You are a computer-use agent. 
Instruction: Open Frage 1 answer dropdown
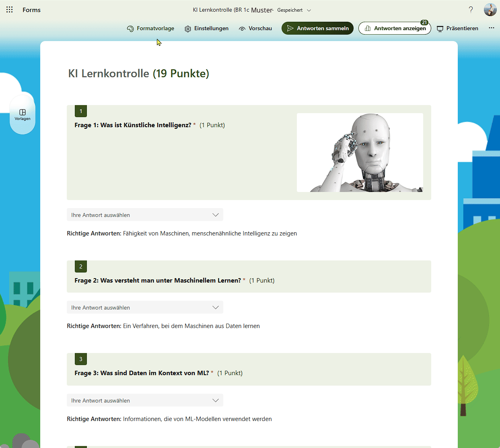[x=145, y=215]
